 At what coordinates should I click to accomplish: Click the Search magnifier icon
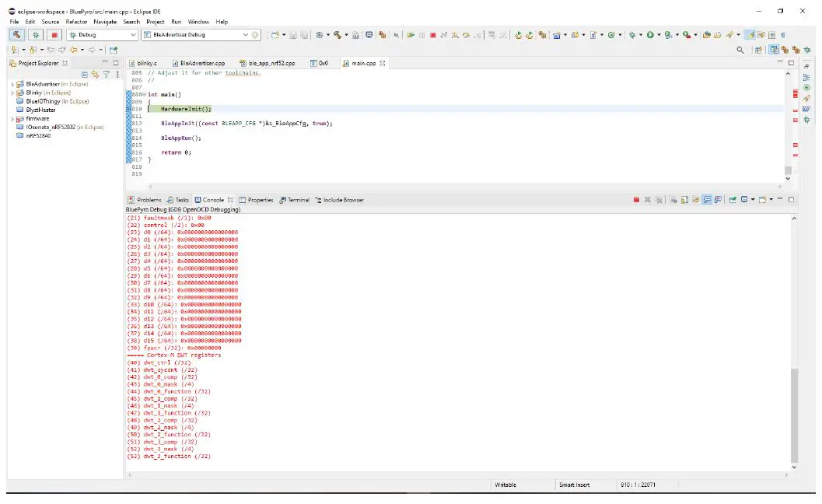point(740,50)
